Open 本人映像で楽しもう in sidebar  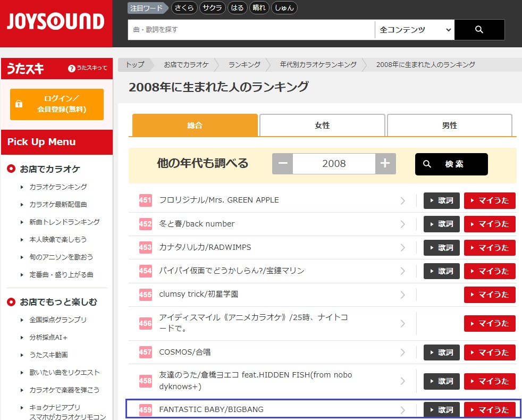pyautogui.click(x=58, y=239)
